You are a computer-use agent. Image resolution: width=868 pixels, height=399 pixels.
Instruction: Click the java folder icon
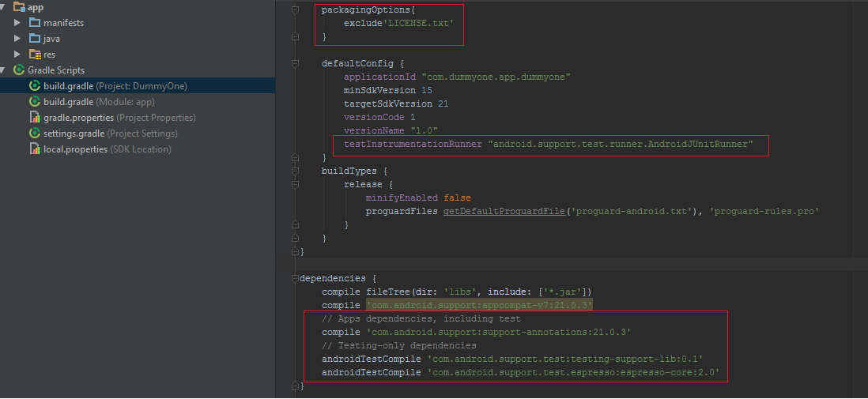point(35,39)
